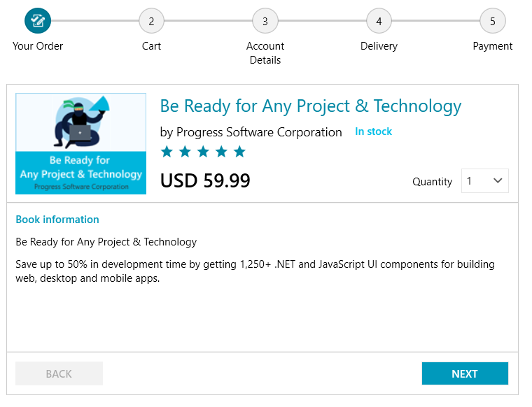Click the Your Order step icon
The height and width of the screenshot is (407, 532).
(x=38, y=21)
